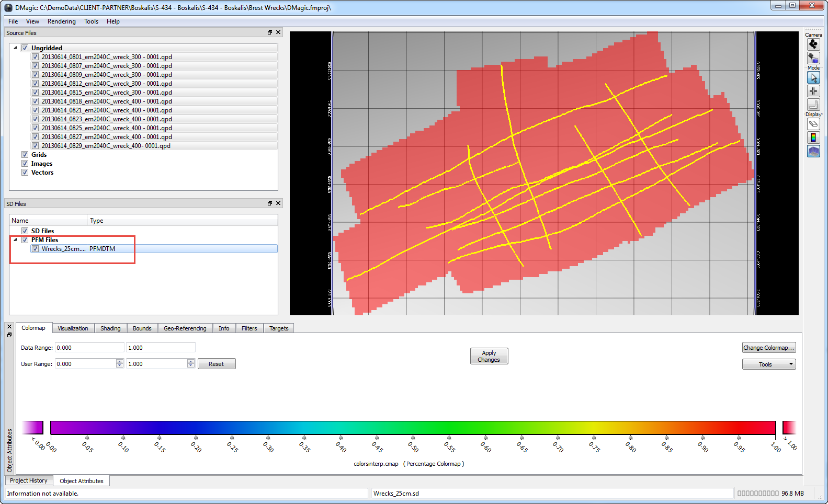The image size is (828, 504).
Task: Select the arrow pointer mode tool
Action: 813,78
